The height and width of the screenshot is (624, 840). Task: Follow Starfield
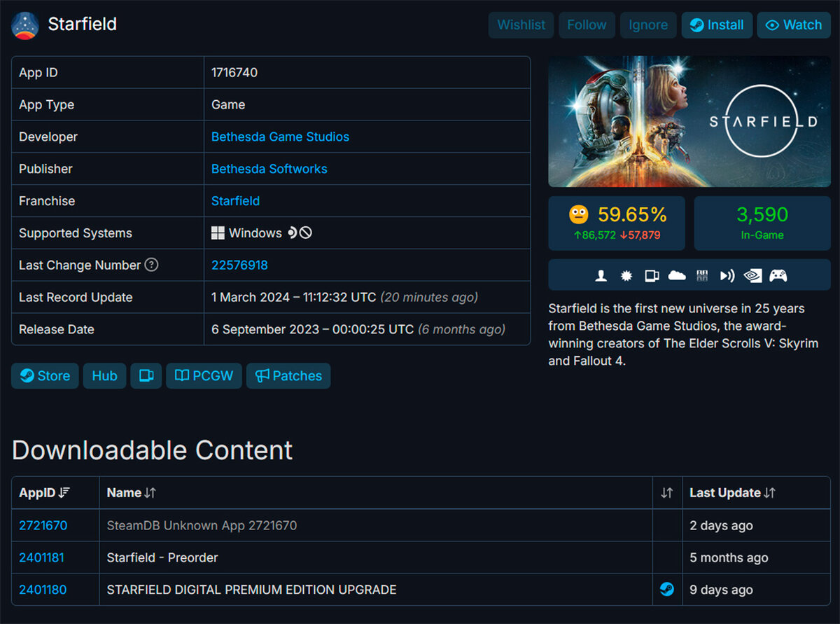pos(587,25)
